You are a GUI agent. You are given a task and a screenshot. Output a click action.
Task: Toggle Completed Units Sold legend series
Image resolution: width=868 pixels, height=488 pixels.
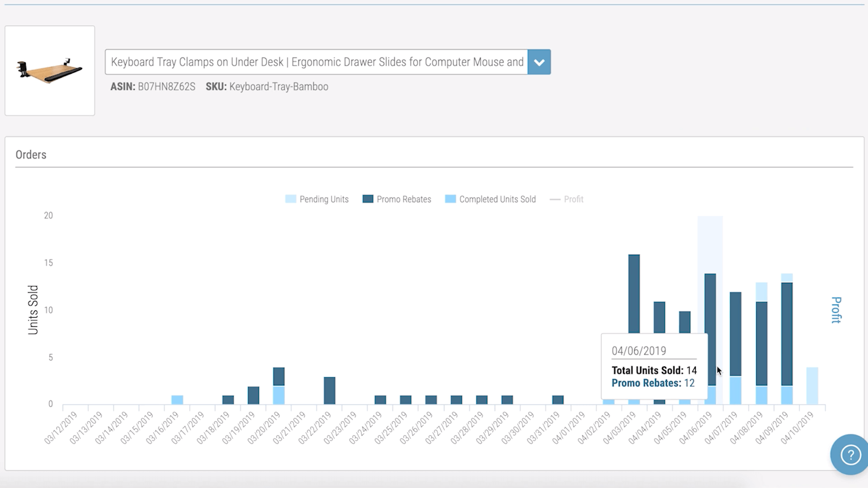click(x=497, y=199)
